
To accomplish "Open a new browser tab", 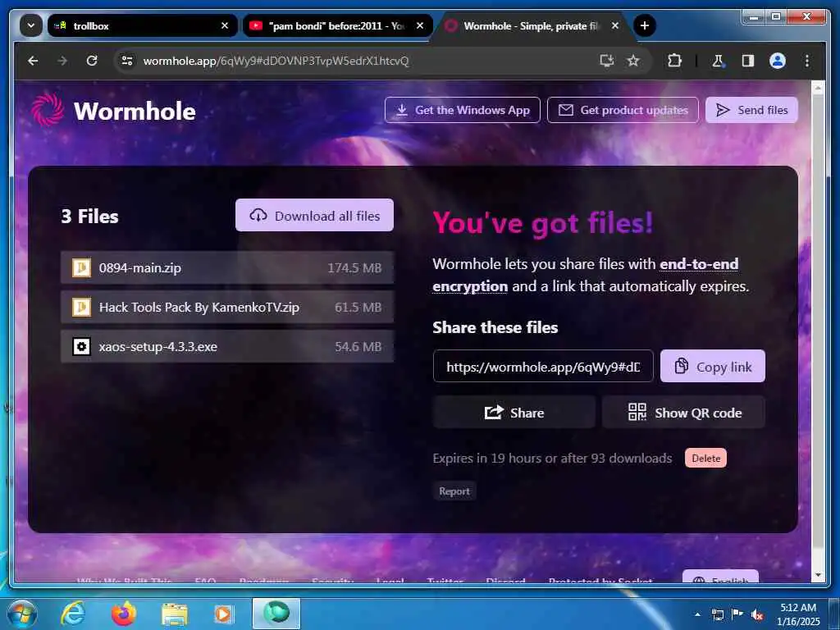I will point(645,25).
